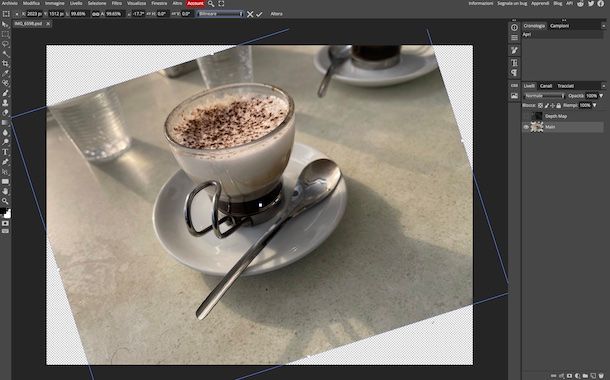
Task: Toggle lock position
Action: 552,105
